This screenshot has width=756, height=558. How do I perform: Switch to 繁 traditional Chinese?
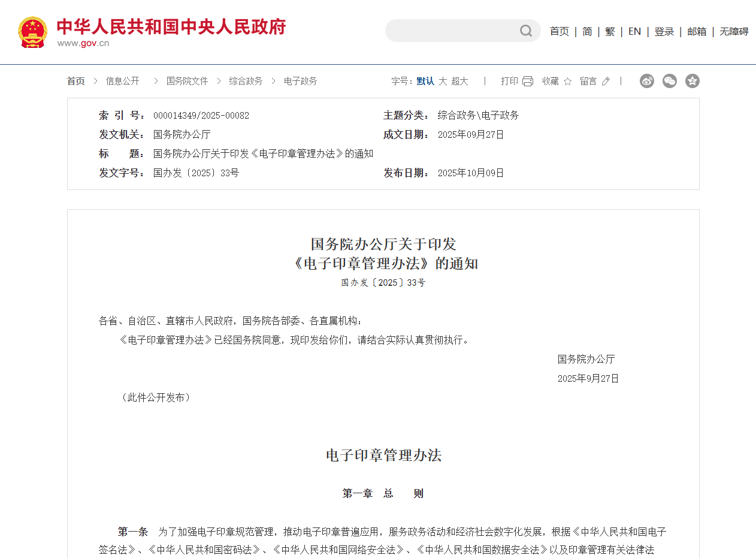(x=610, y=31)
